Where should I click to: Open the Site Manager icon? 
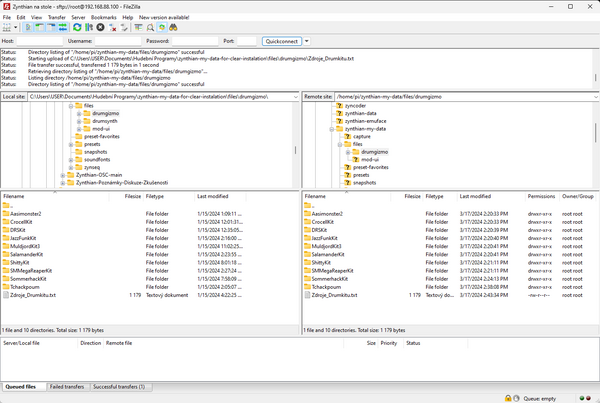coord(8,27)
